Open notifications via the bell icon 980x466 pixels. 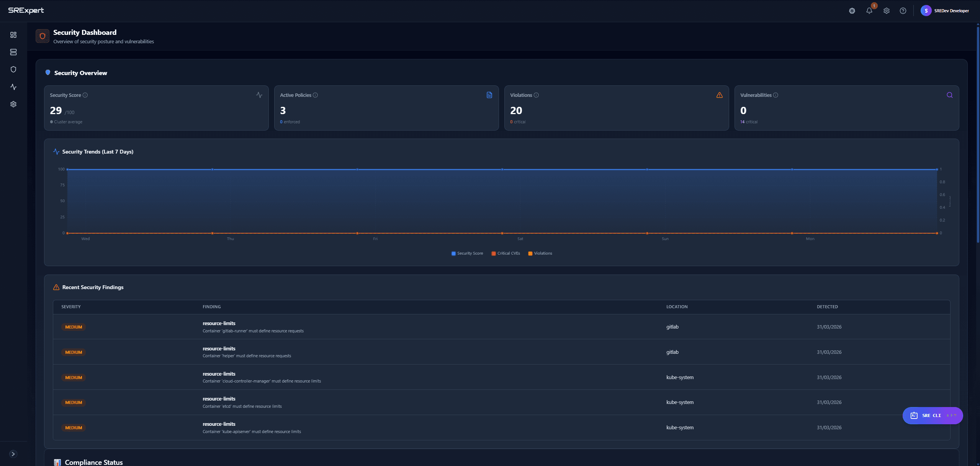[869, 11]
